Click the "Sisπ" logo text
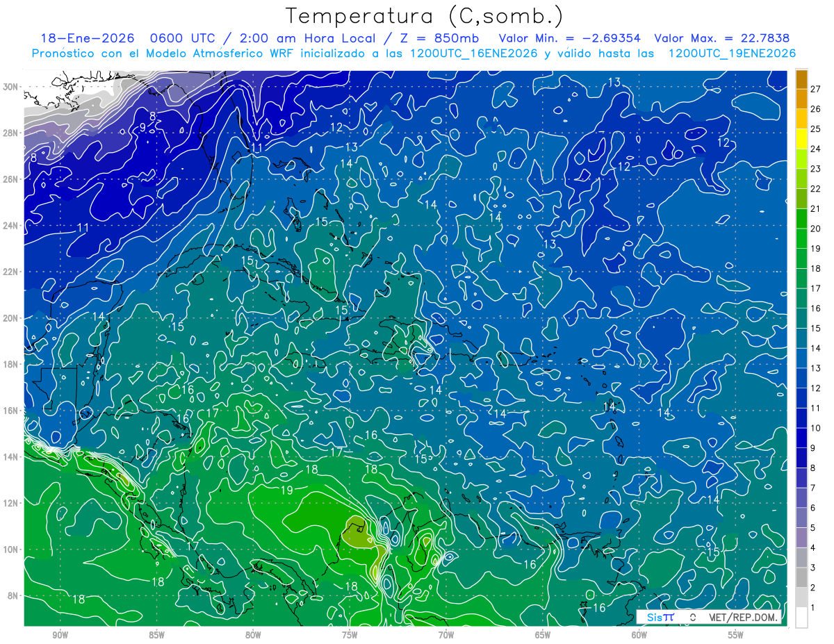 pyautogui.click(x=660, y=617)
